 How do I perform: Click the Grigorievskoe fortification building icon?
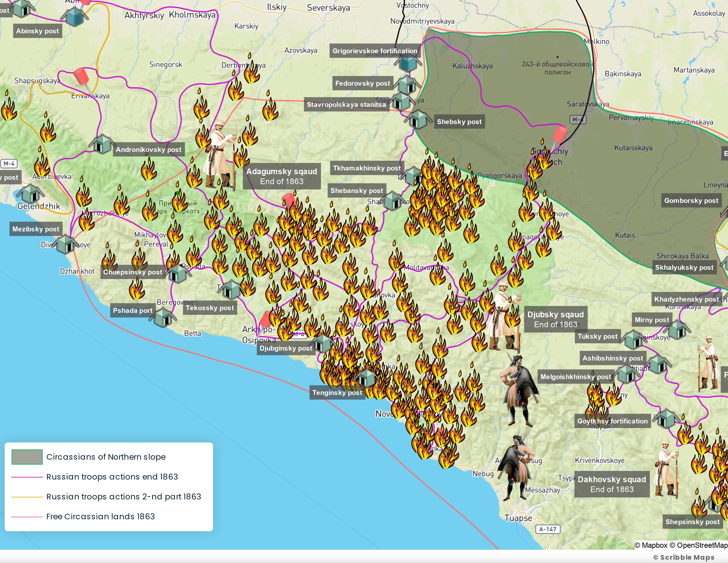click(x=408, y=63)
